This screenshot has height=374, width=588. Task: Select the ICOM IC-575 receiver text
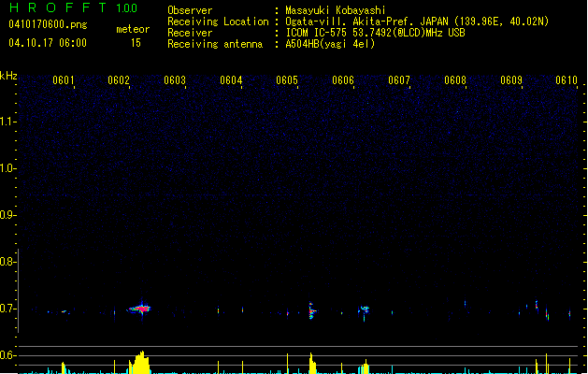(375, 33)
